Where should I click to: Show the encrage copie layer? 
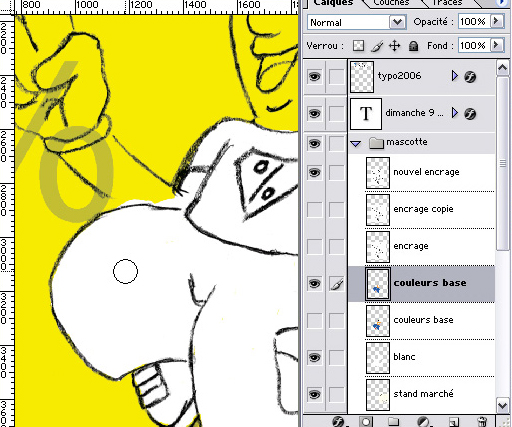coord(314,210)
